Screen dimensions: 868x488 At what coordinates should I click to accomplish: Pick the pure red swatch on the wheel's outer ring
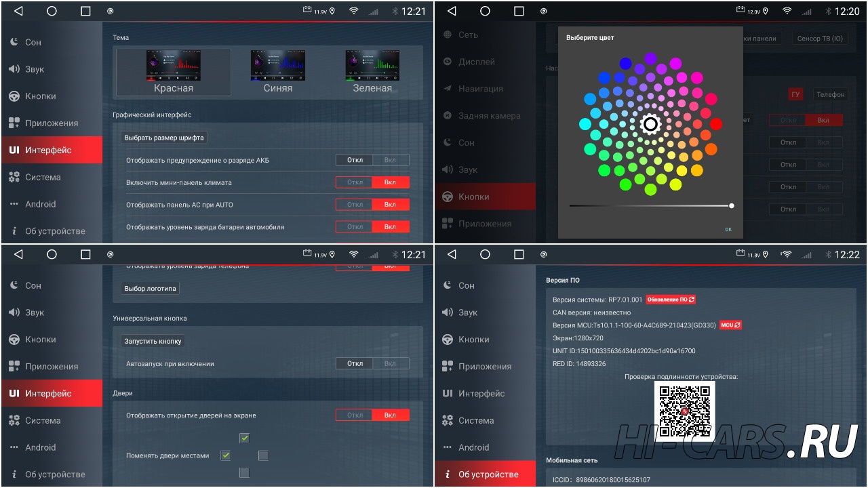[716, 124]
